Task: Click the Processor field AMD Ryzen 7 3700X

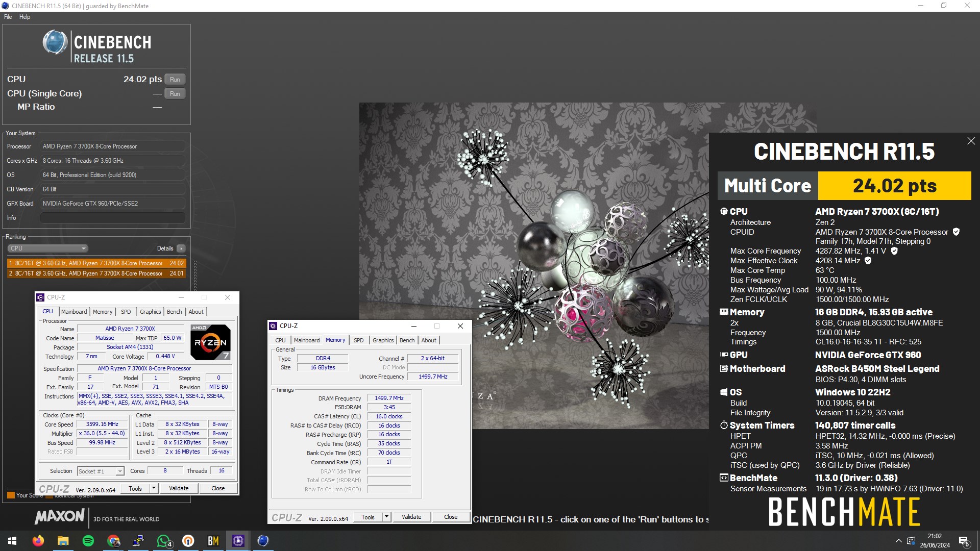Action: 113,146
